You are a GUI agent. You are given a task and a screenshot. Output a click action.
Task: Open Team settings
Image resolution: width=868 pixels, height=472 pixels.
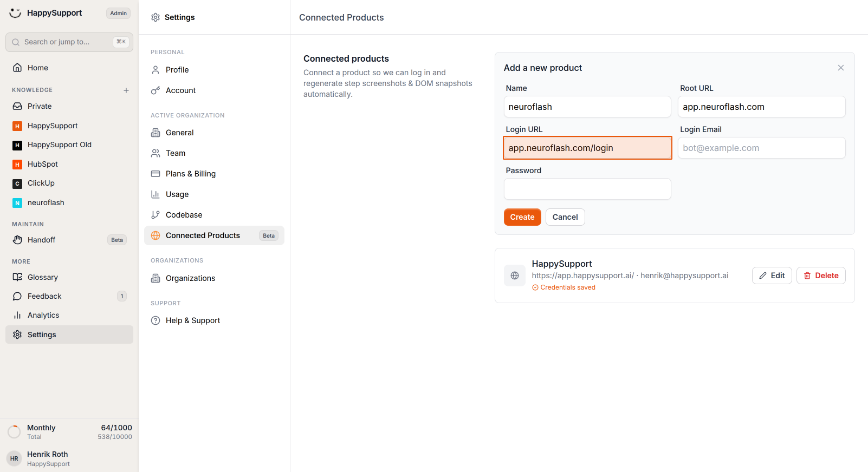214,153
